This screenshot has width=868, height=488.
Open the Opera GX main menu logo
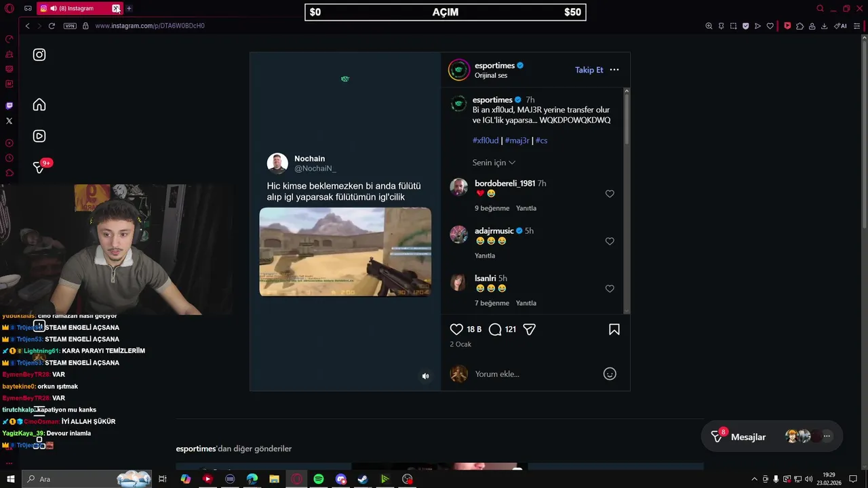click(x=9, y=8)
